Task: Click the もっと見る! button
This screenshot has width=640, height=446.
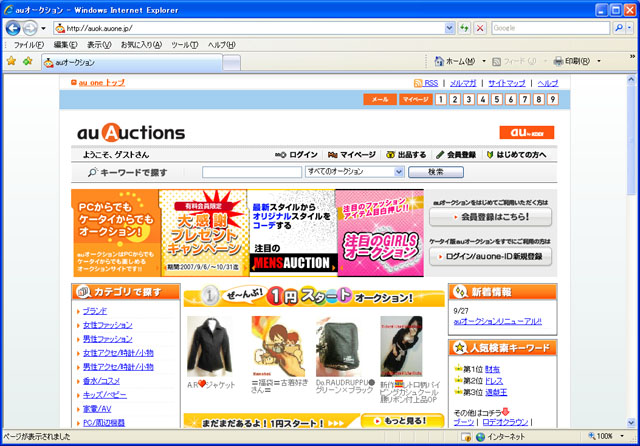Action: (402, 421)
